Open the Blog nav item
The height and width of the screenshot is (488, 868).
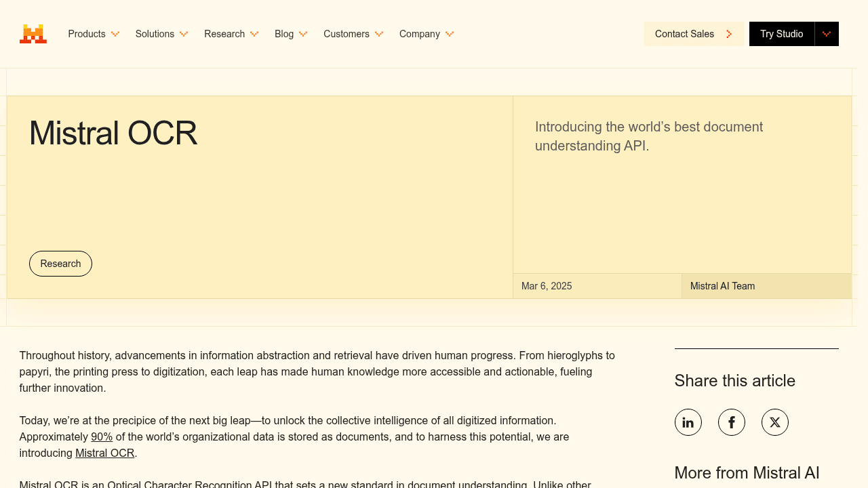[x=284, y=34]
